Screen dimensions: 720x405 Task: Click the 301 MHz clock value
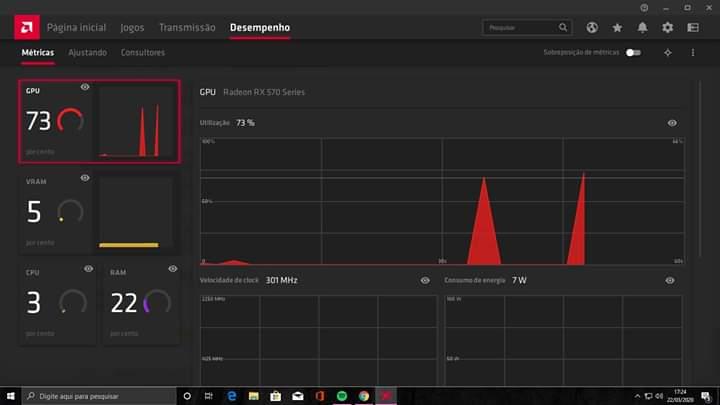[281, 281]
